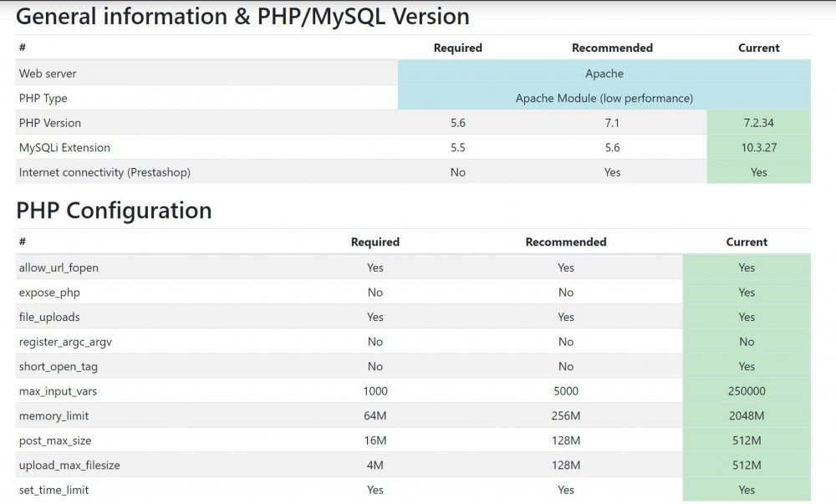Click the PHP Version current value 7.2.34
This screenshot has width=836, height=504.
[758, 123]
